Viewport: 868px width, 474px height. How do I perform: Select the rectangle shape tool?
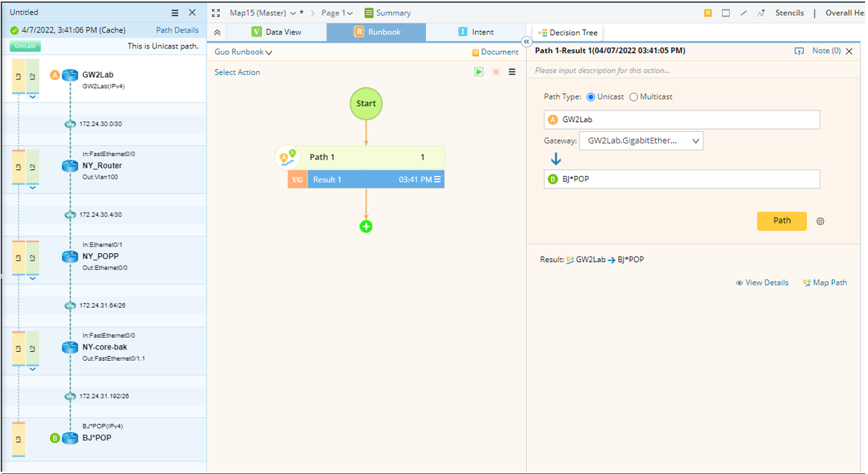pos(726,13)
